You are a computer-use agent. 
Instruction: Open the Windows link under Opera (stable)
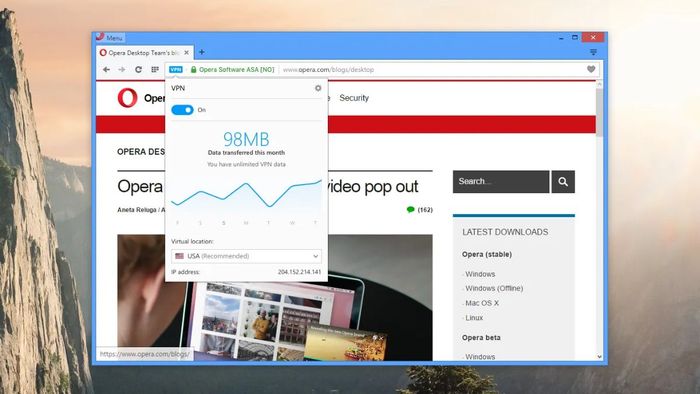[x=480, y=274]
